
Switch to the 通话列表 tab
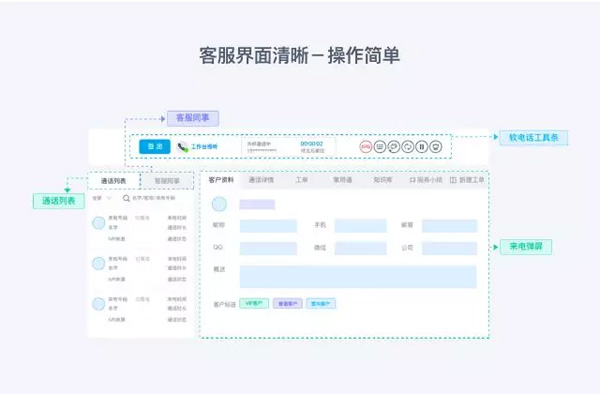[x=114, y=181]
